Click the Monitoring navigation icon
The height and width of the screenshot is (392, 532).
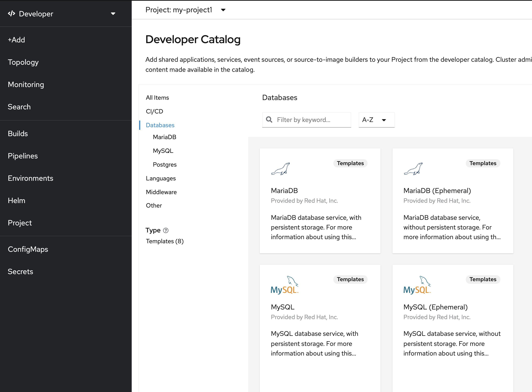pyautogui.click(x=26, y=84)
